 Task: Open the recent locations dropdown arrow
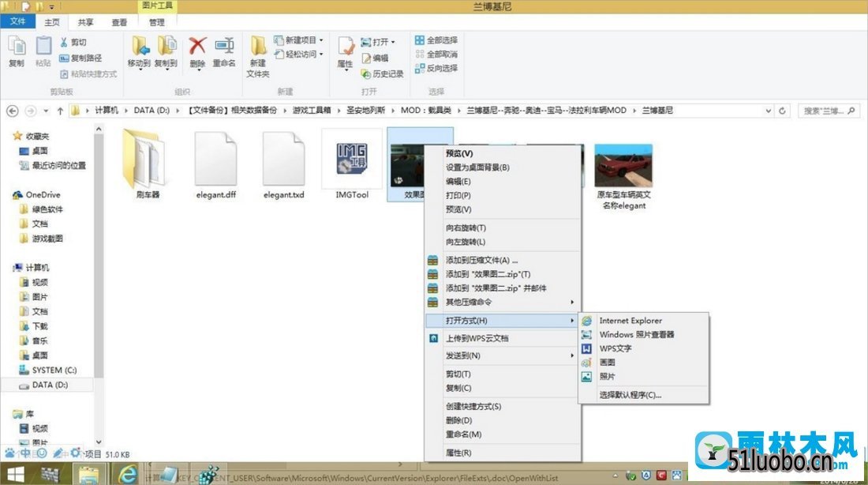pos(46,111)
